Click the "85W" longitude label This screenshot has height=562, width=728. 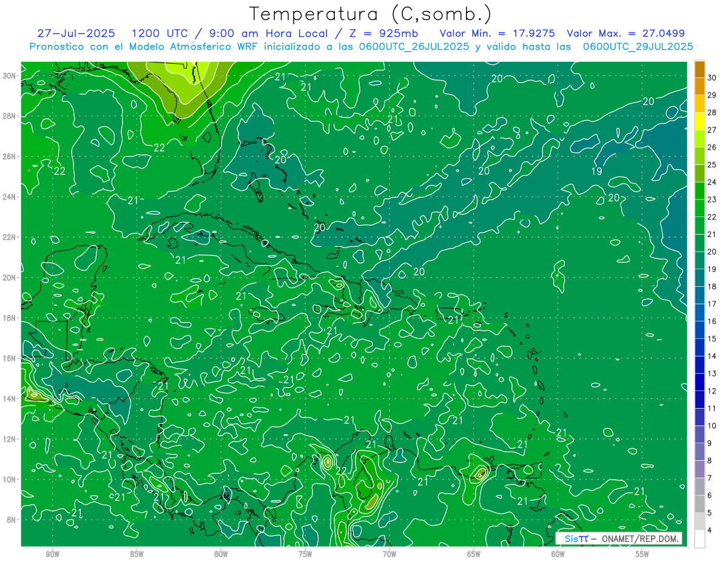tap(137, 554)
